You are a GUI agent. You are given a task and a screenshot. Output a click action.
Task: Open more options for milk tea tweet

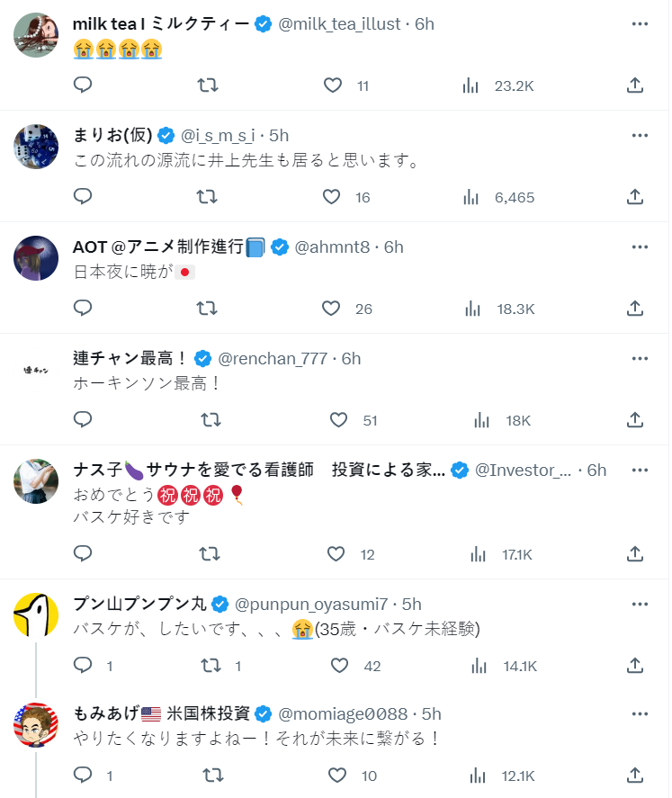click(640, 24)
